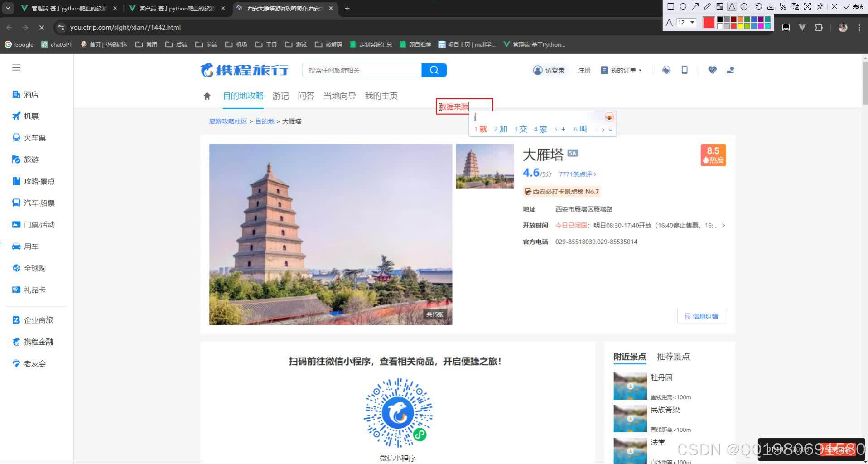Image resolution: width=868 pixels, height=464 pixels.
Task: Click the travel search input field
Action: (x=362, y=70)
